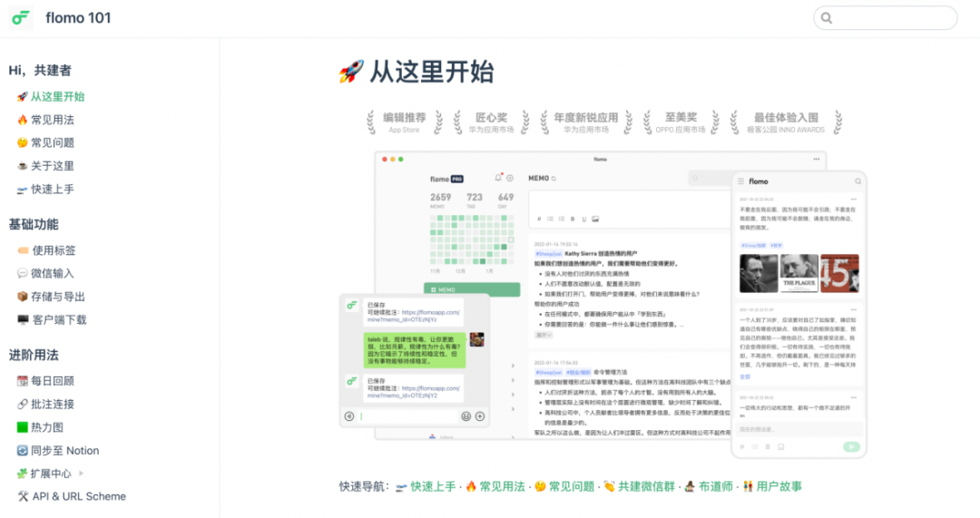980x518 pixels.
Task: Follow 快速上手 quick navigation link
Action: (x=433, y=487)
